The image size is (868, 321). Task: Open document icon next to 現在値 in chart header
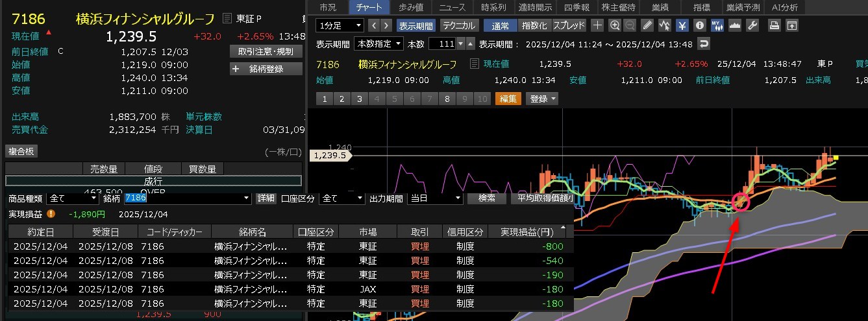click(475, 64)
